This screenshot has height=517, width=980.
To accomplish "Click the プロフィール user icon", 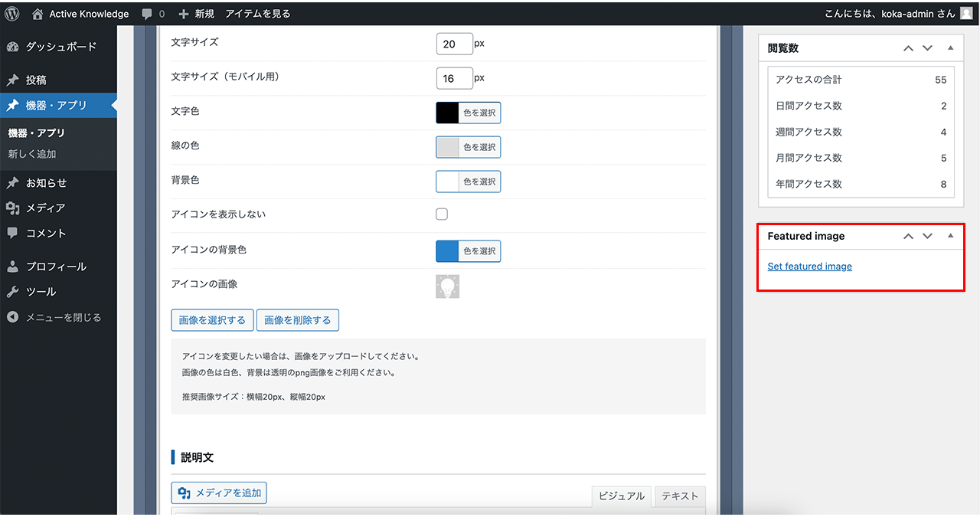I will pos(12,267).
